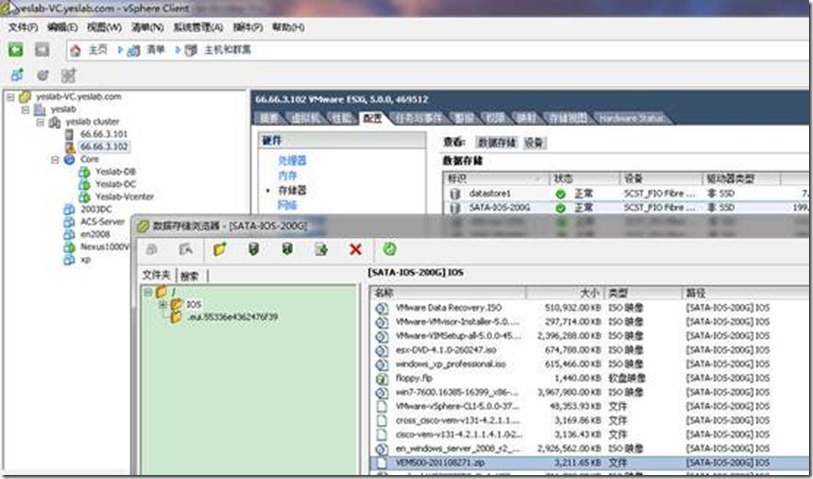This screenshot has width=813, height=479.
Task: Open the 文件(F) menu
Action: pyautogui.click(x=23, y=27)
